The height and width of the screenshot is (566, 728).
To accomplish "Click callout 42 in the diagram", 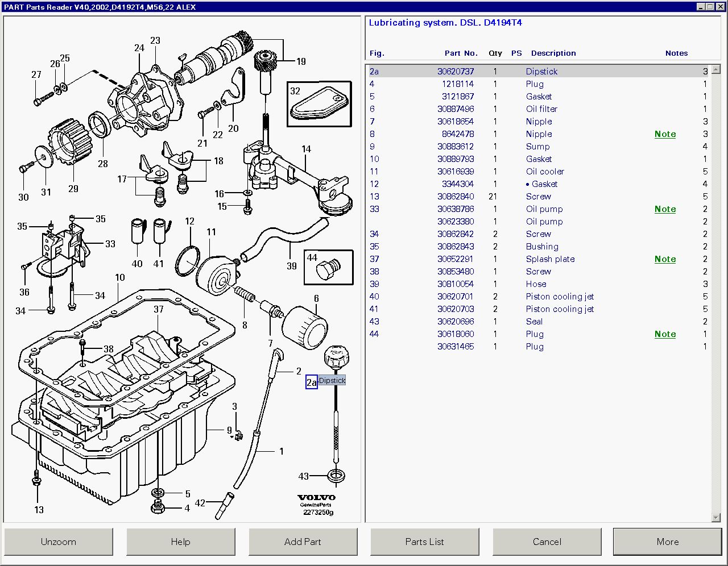I will (200, 503).
